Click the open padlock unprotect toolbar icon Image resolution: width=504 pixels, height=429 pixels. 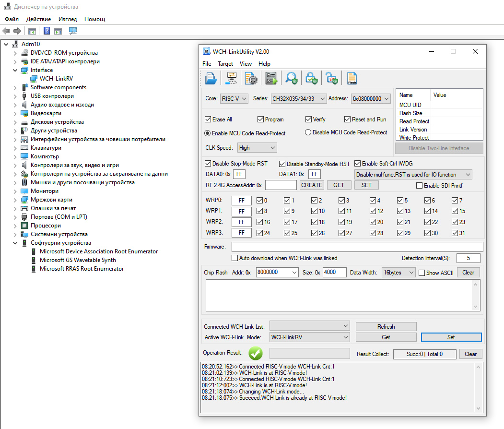[332, 78]
